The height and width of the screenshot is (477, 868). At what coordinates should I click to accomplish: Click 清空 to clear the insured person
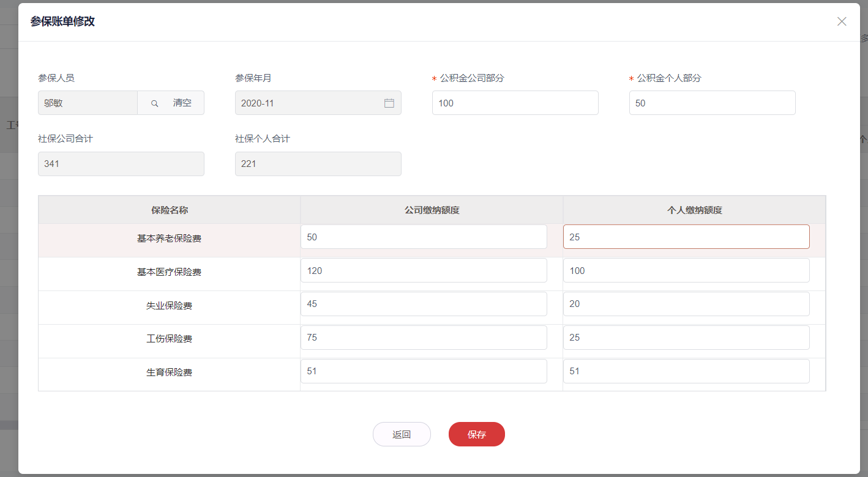(182, 103)
